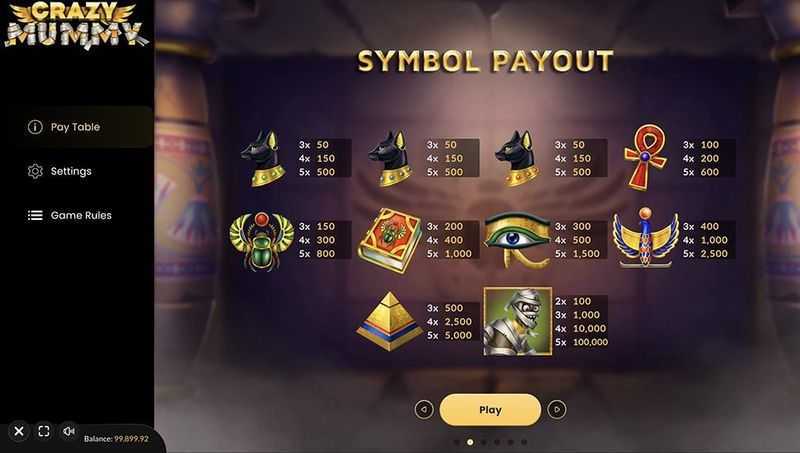
Task: Click the mummy wild symbol thumbnail
Action: 518,321
